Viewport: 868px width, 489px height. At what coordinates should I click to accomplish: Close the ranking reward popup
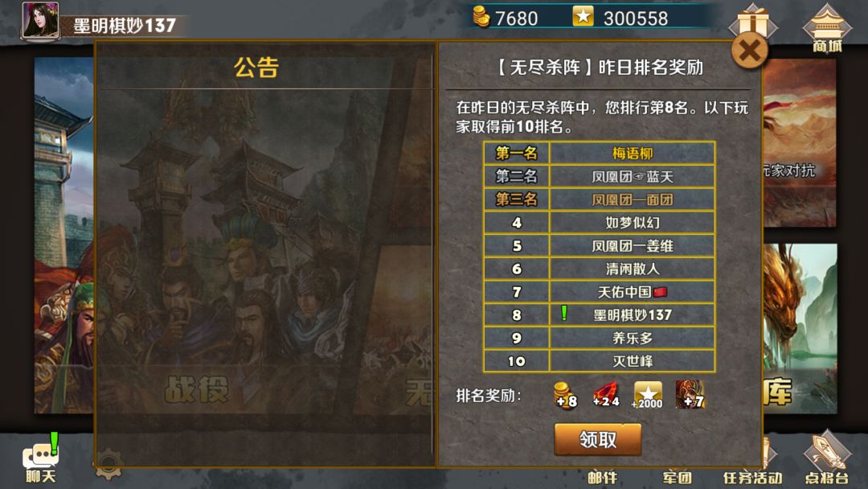point(750,51)
